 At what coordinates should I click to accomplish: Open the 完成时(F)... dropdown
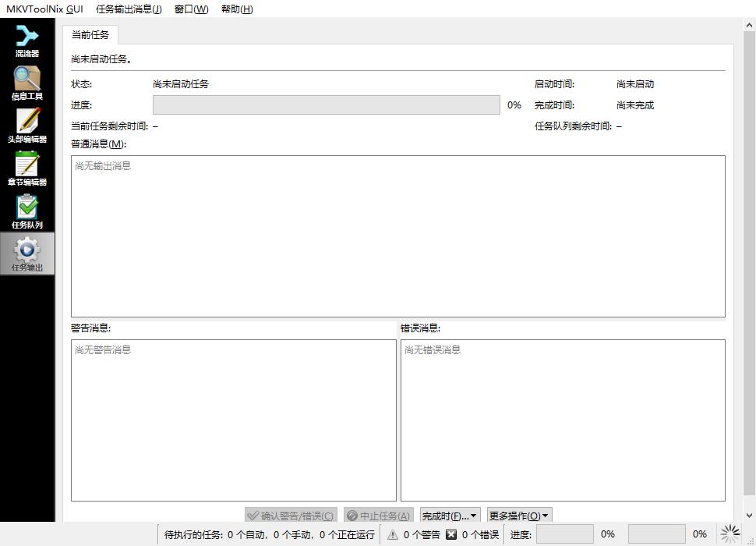pyautogui.click(x=450, y=516)
